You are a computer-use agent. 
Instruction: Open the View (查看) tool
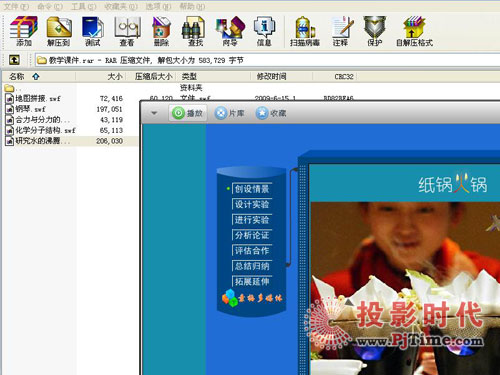point(127,31)
